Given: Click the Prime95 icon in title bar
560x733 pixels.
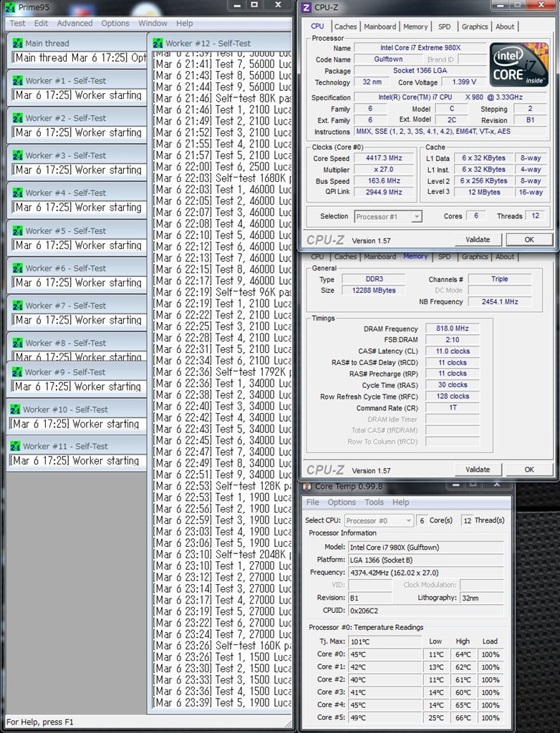Looking at the screenshot, I should 10,6.
